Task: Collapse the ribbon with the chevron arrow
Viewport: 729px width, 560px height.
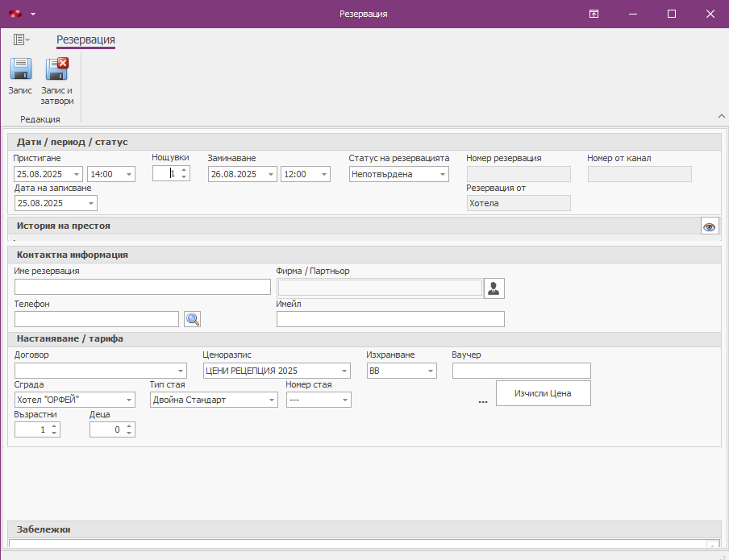Action: click(x=720, y=116)
